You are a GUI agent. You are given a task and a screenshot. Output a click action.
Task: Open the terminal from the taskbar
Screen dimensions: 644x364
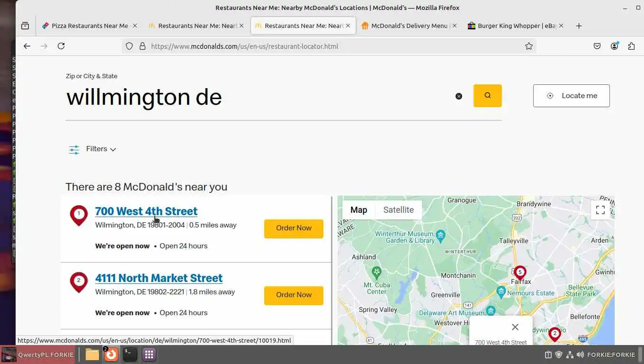tap(130, 355)
